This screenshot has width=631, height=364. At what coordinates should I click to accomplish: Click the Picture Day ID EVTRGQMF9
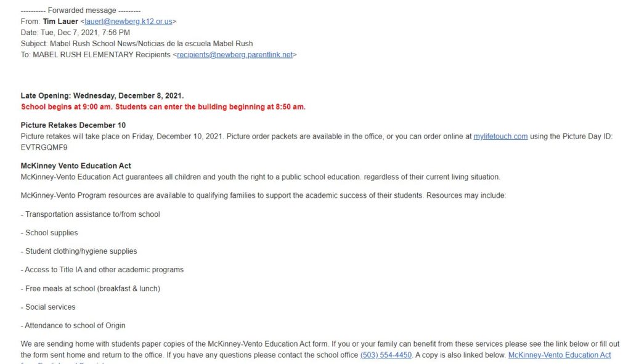click(x=44, y=148)
